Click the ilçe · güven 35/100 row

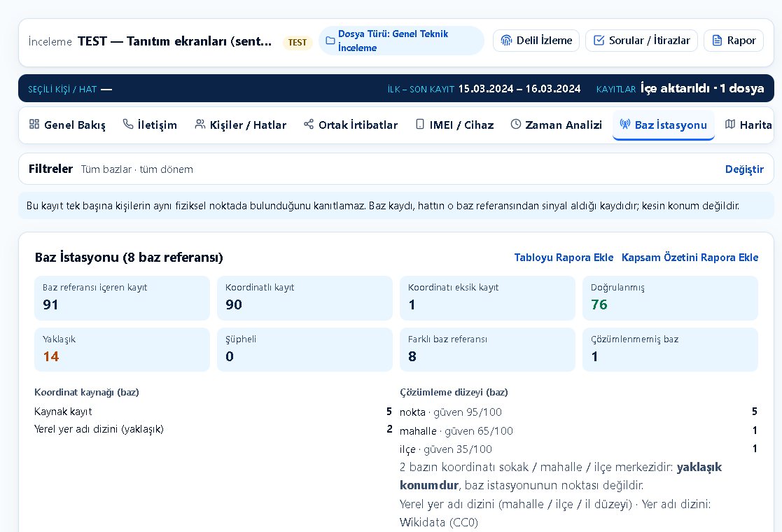(578, 449)
